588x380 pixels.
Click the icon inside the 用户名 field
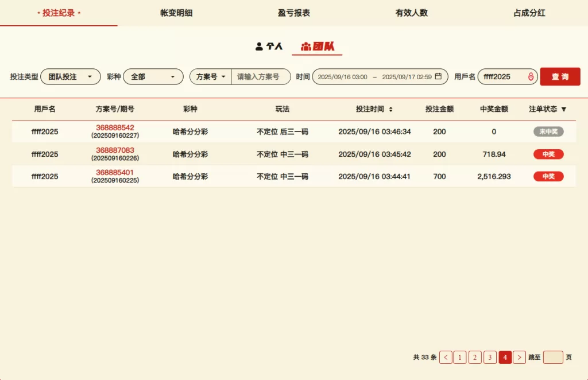point(531,76)
